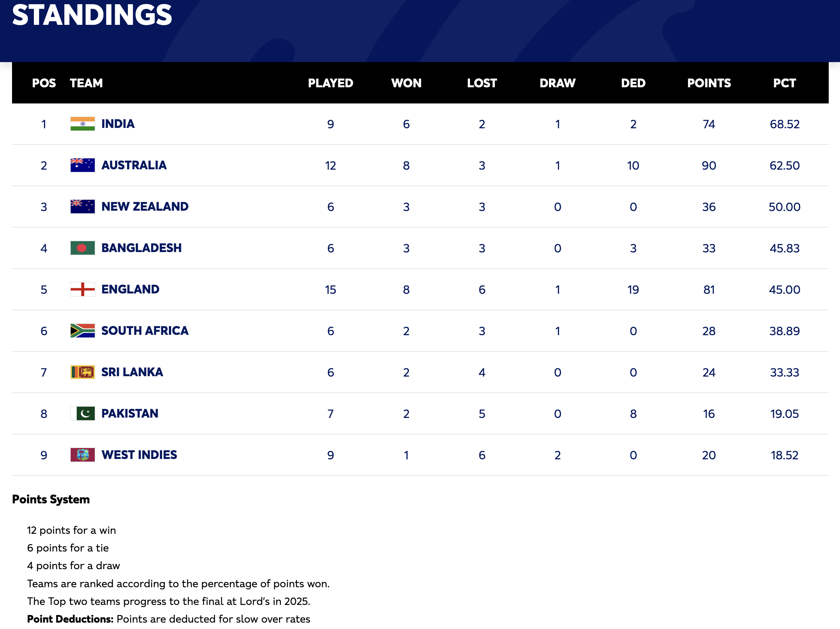The width and height of the screenshot is (840, 629).
Task: Click the India flag icon
Action: click(x=82, y=124)
